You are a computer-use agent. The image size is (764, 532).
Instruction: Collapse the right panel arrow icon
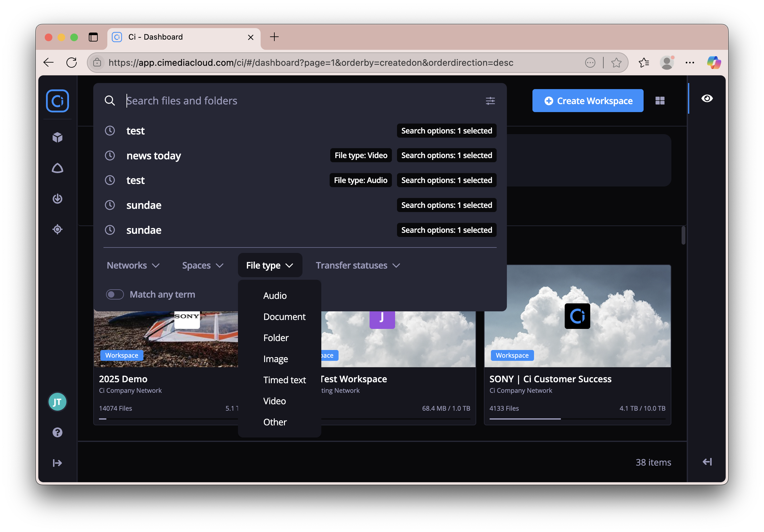click(707, 462)
